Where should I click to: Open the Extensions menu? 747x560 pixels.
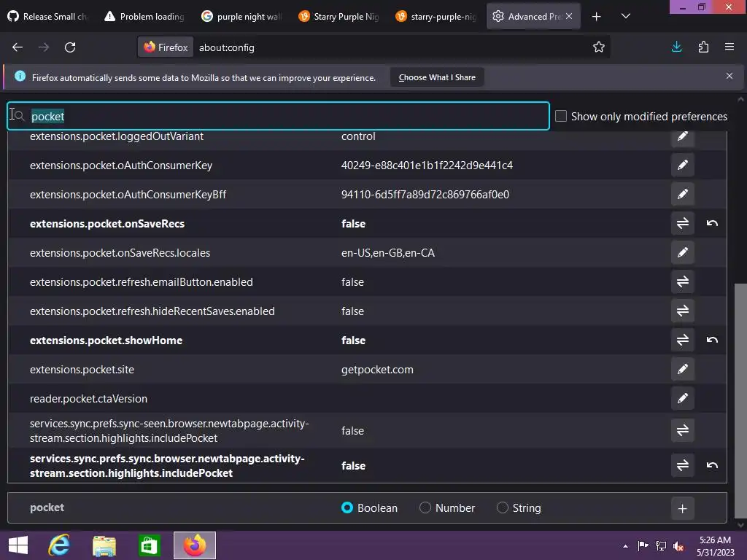pyautogui.click(x=703, y=47)
